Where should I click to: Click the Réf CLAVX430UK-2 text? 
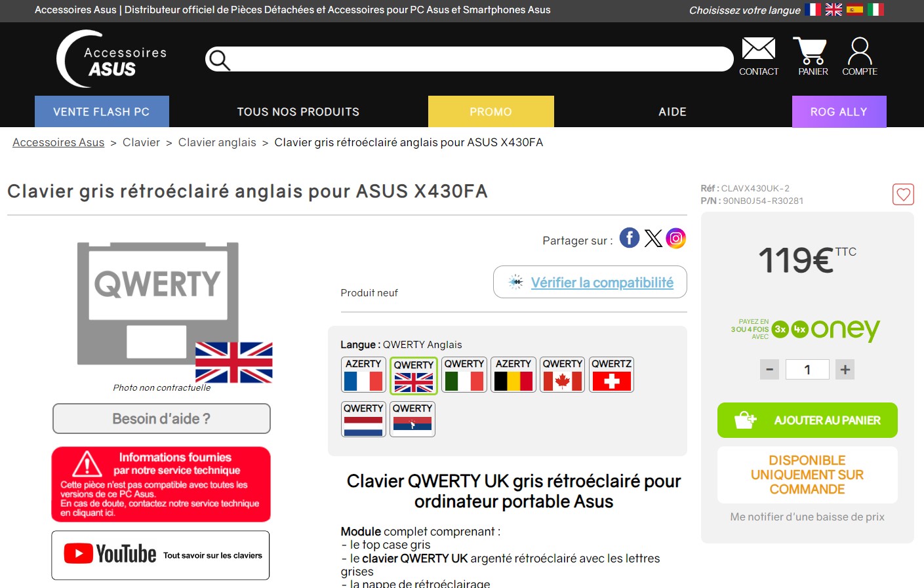coord(745,188)
